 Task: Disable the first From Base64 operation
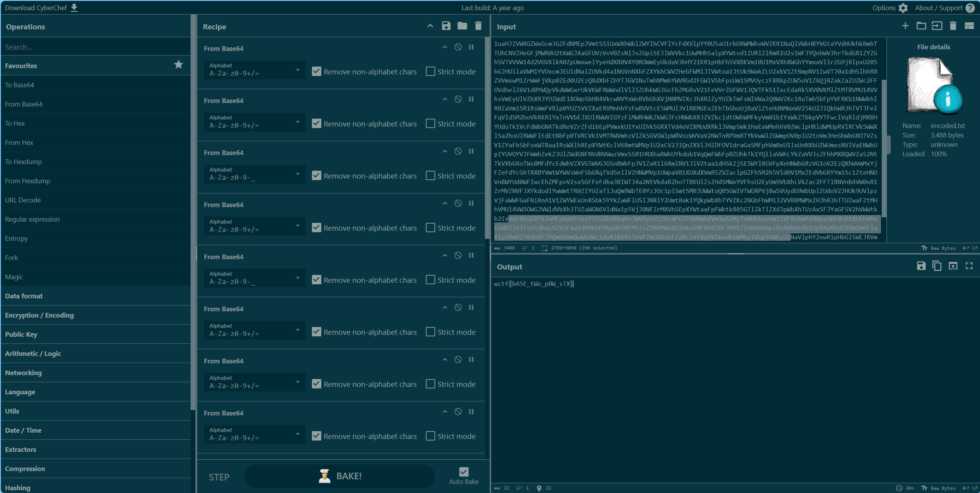tap(458, 47)
